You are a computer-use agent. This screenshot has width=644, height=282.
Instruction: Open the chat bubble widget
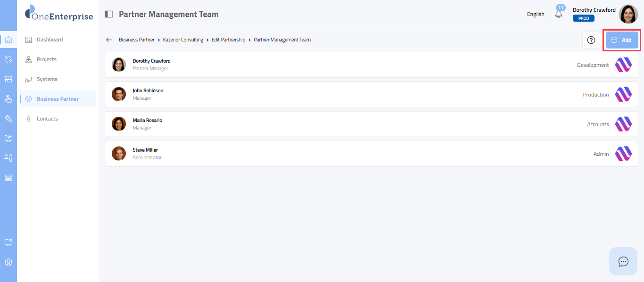click(x=623, y=261)
